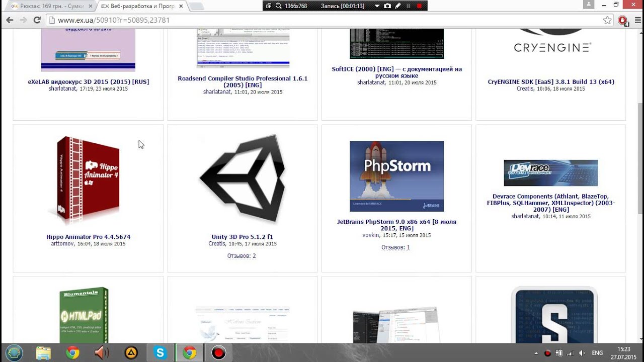
Task: Open sharlatanat link under eXeLAB видеокурс
Action: coord(62,89)
